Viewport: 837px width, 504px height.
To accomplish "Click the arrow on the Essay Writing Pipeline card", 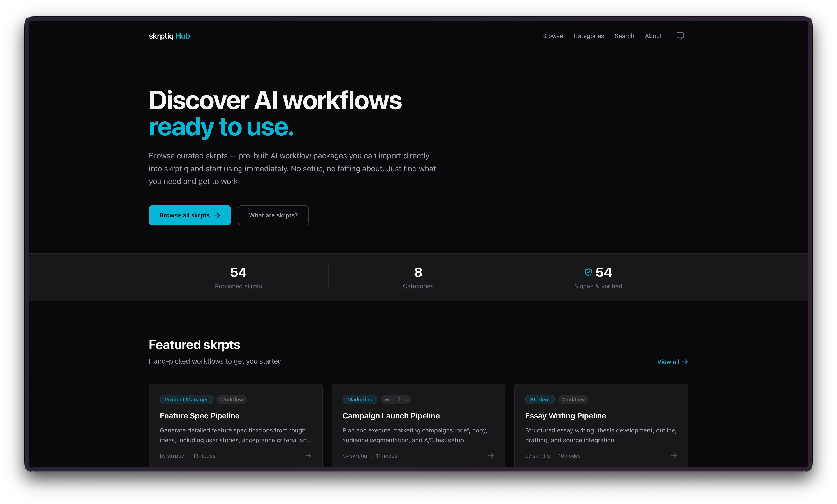I will [x=674, y=456].
